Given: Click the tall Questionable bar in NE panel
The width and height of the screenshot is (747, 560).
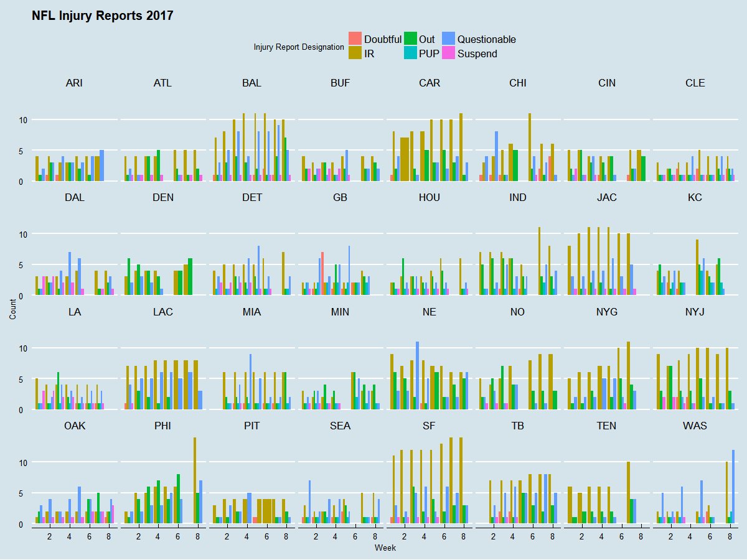Looking at the screenshot, I should click(x=417, y=375).
